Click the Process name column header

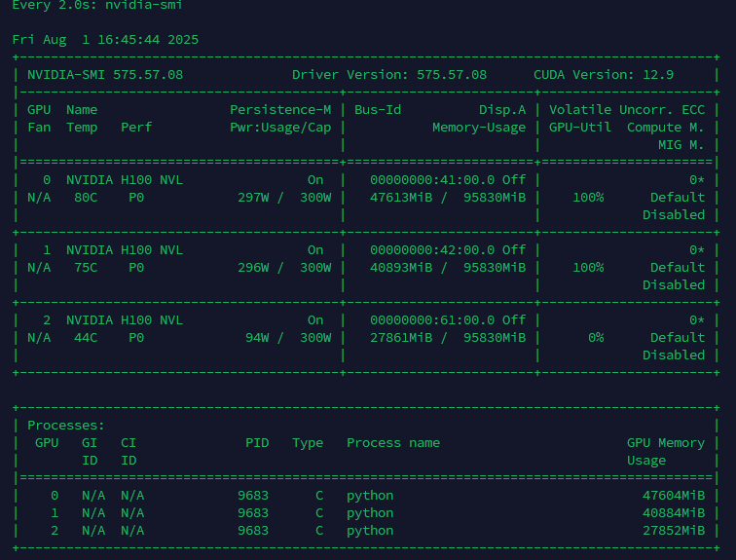(393, 443)
